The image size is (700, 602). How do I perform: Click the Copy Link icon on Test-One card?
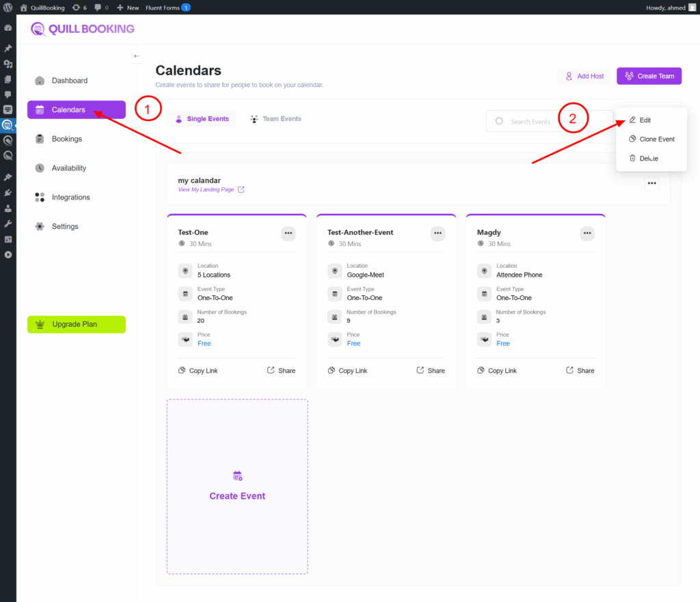click(x=182, y=370)
